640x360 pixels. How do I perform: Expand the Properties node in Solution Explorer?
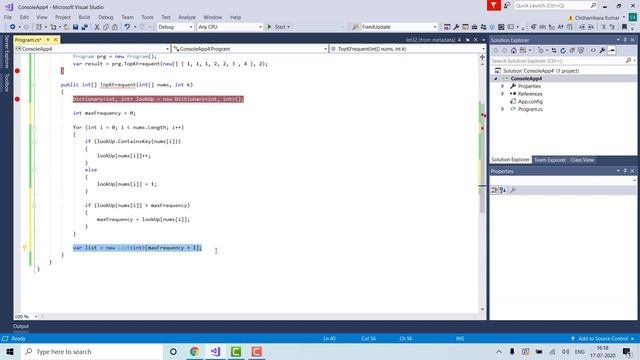point(503,86)
